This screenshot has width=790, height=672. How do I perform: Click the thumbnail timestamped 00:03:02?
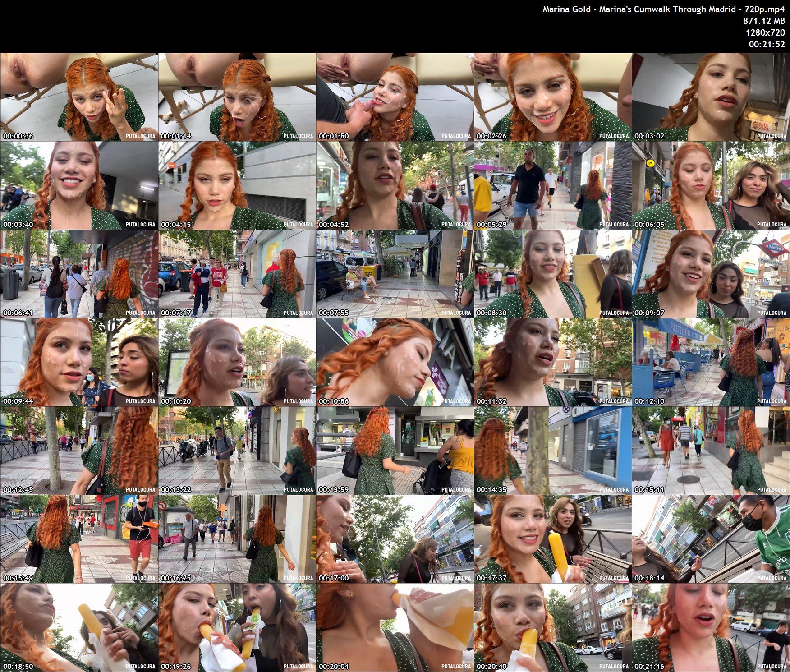click(x=711, y=97)
